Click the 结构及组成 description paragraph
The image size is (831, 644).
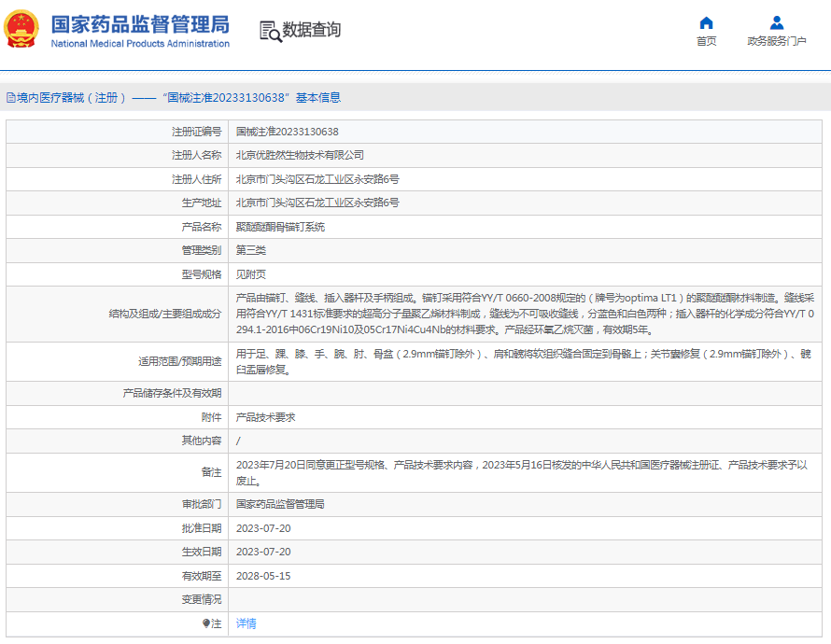(525, 314)
